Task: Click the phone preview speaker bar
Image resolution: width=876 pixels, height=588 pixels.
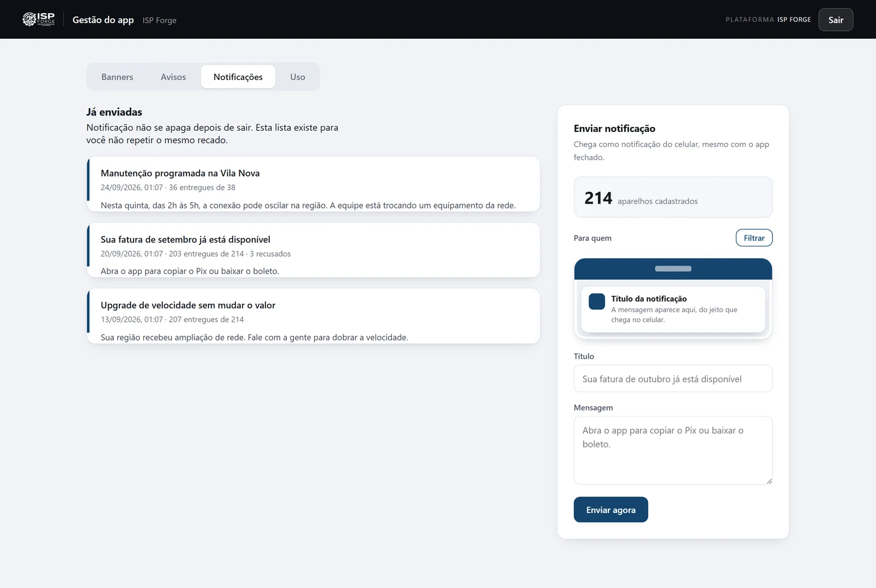Action: [x=673, y=269]
